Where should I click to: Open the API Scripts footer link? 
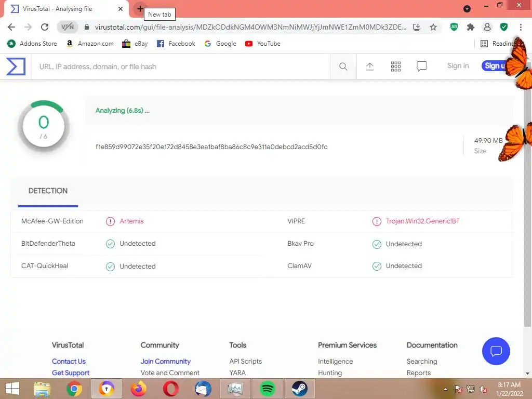coord(245,362)
